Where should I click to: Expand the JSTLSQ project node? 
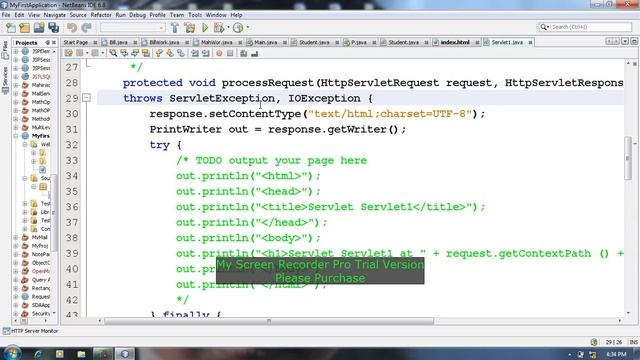click(x=16, y=77)
